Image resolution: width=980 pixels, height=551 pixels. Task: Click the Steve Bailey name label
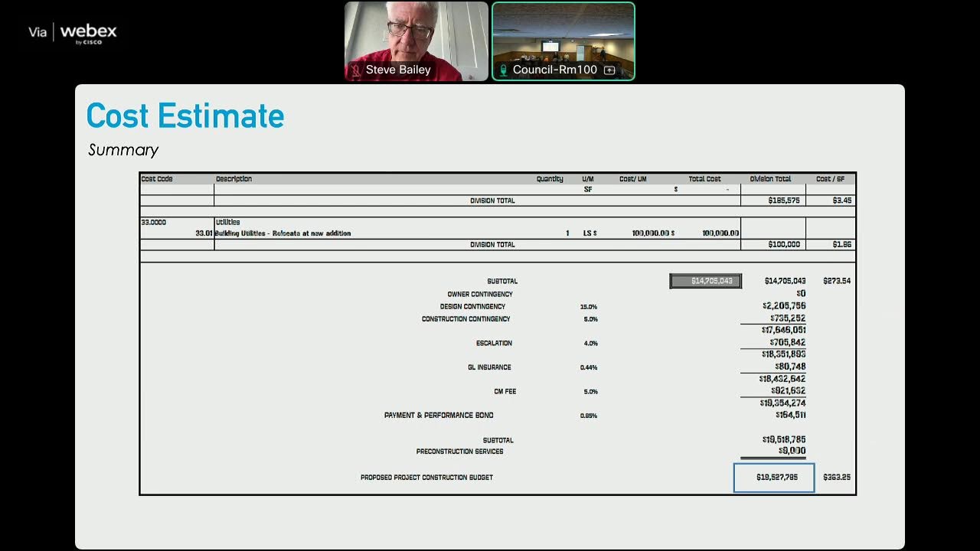398,70
